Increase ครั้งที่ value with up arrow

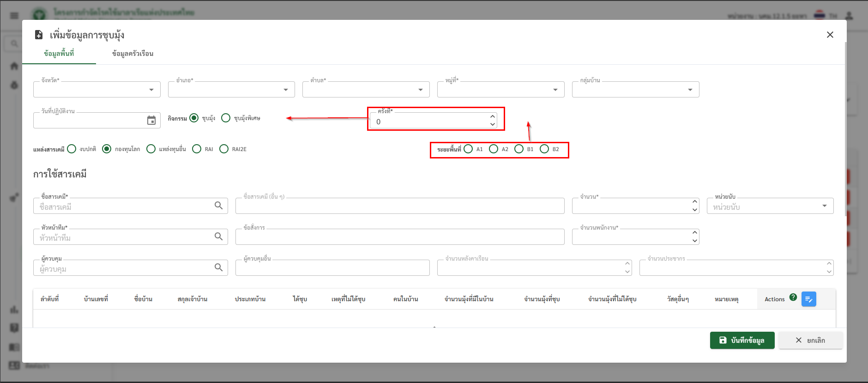pos(493,116)
